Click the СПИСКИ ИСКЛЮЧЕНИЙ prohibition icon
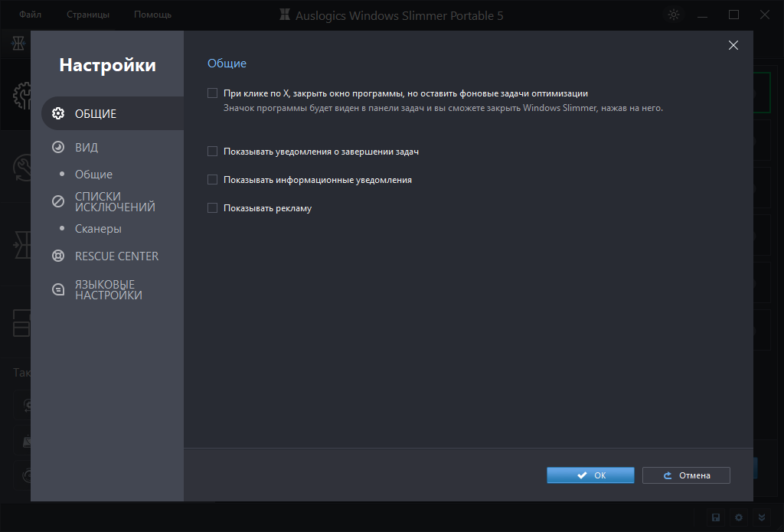 click(x=57, y=201)
